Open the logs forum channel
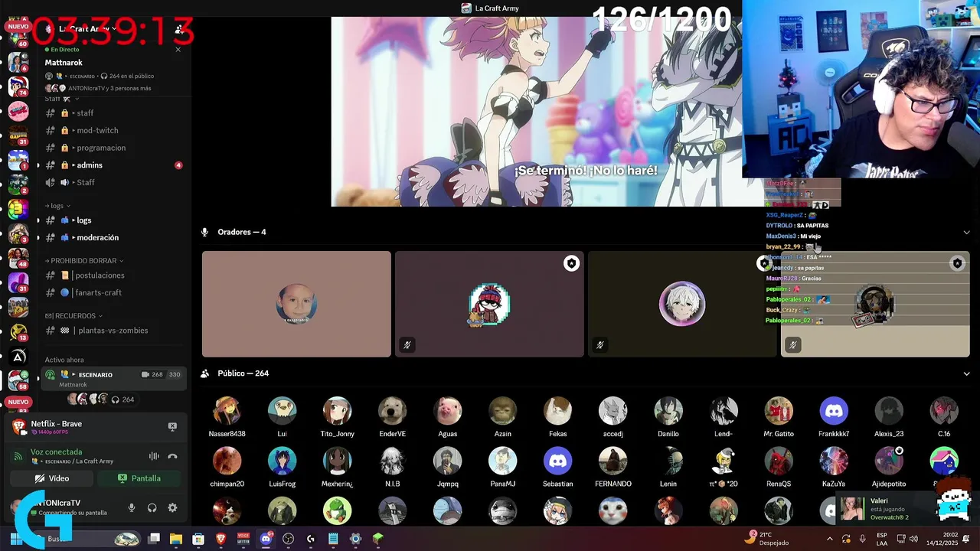Image resolution: width=980 pixels, height=551 pixels. pyautogui.click(x=113, y=220)
